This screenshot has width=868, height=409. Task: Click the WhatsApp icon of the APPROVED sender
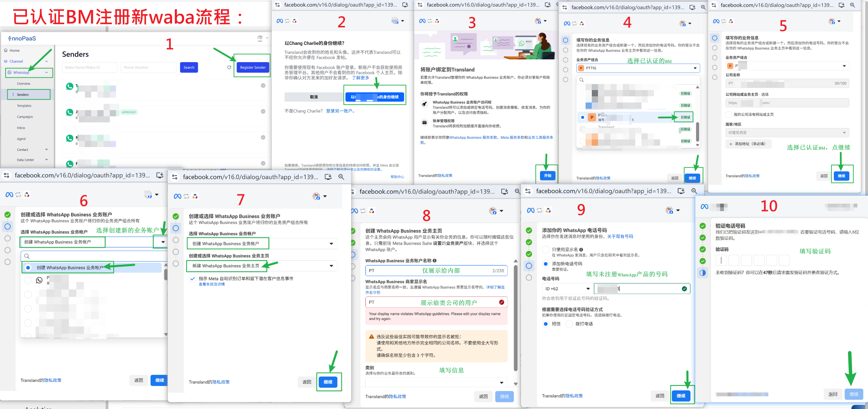coord(70,112)
